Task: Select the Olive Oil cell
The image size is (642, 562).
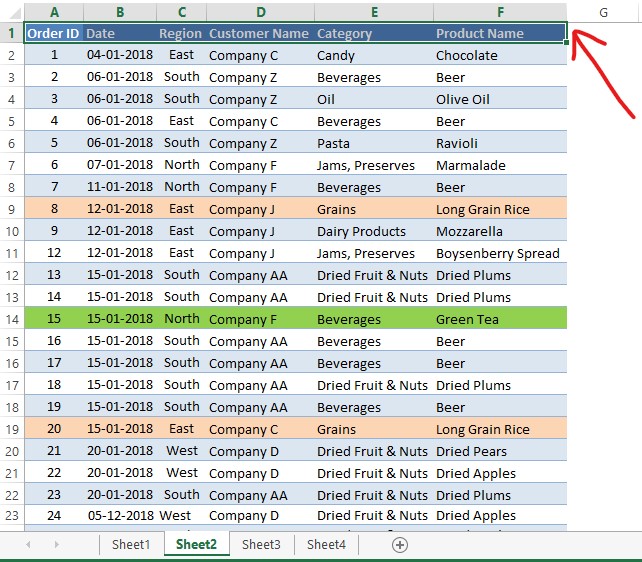Action: [500, 99]
